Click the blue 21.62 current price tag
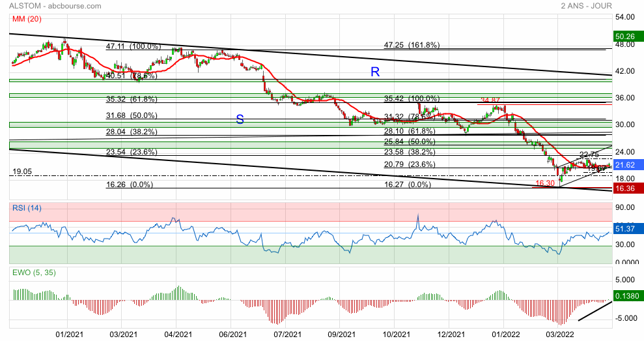Screen dimensions: 644x341 [628, 166]
